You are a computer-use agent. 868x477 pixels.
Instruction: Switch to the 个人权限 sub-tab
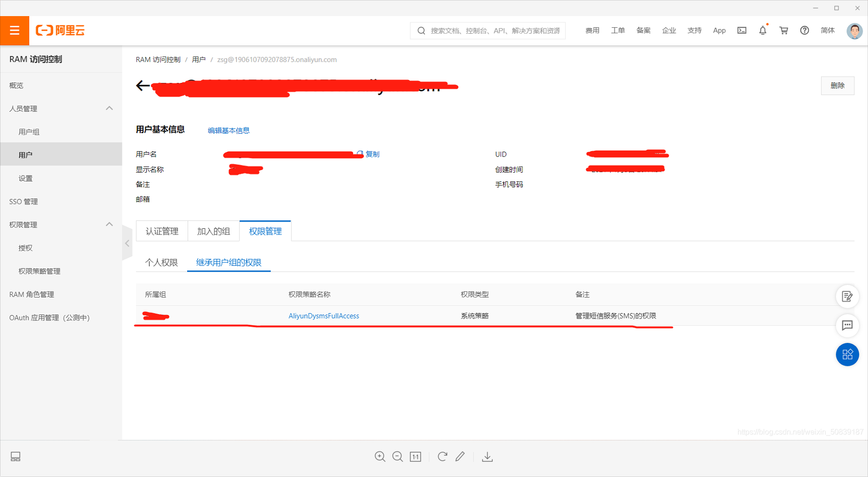161,262
